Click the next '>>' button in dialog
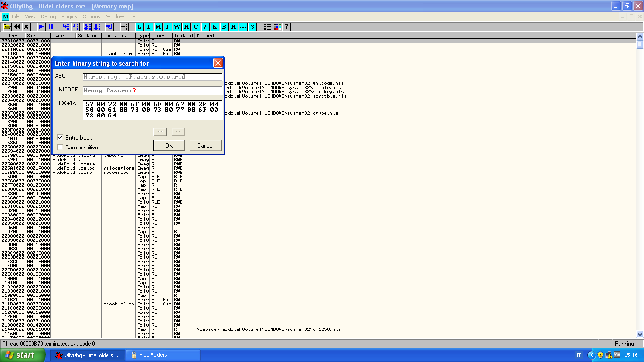Viewport: 644px width, 362px height. coord(178,132)
